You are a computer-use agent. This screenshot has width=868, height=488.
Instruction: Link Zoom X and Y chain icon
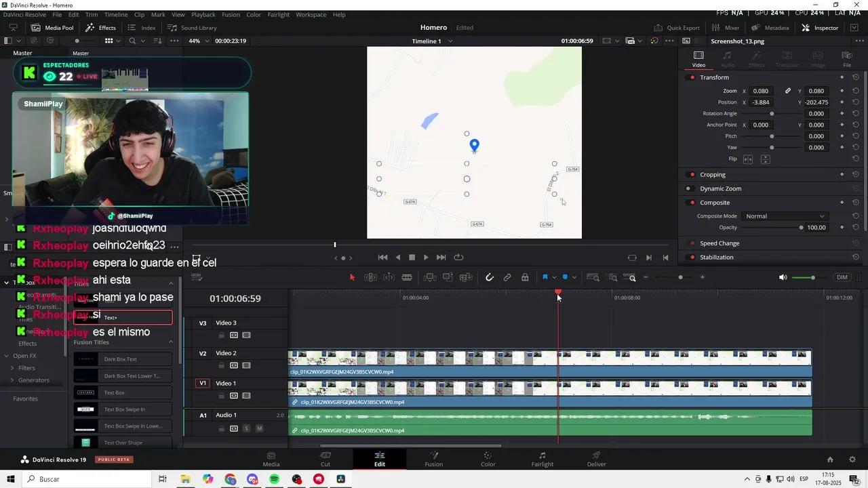(788, 91)
